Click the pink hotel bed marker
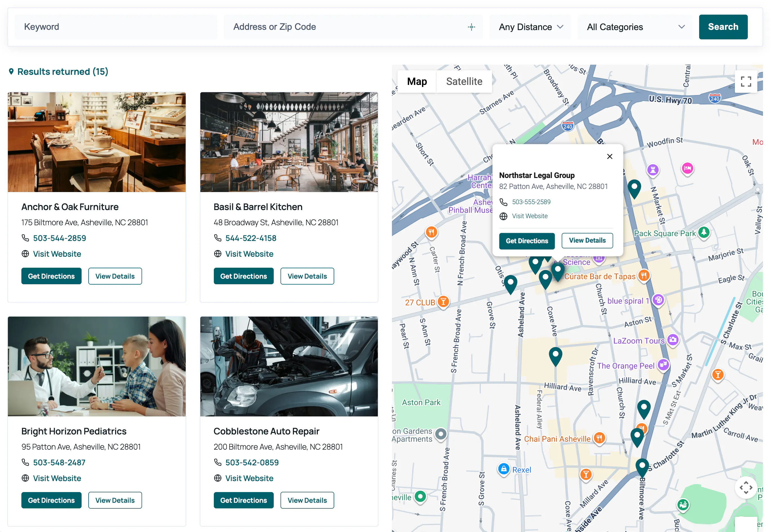This screenshot has width=772, height=532. tap(687, 169)
